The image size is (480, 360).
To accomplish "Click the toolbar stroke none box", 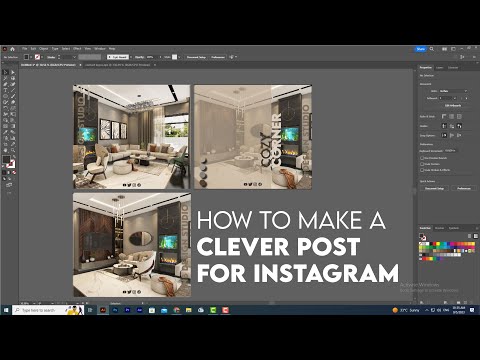I will tap(11, 164).
